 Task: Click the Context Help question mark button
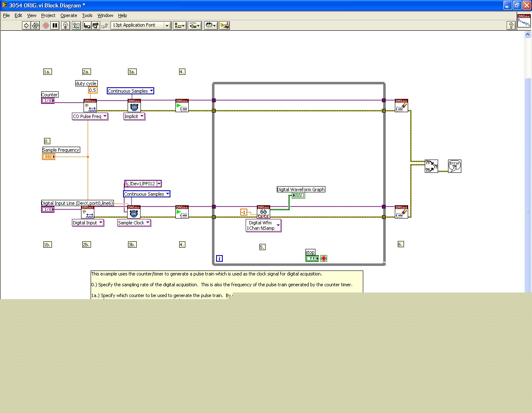(511, 25)
